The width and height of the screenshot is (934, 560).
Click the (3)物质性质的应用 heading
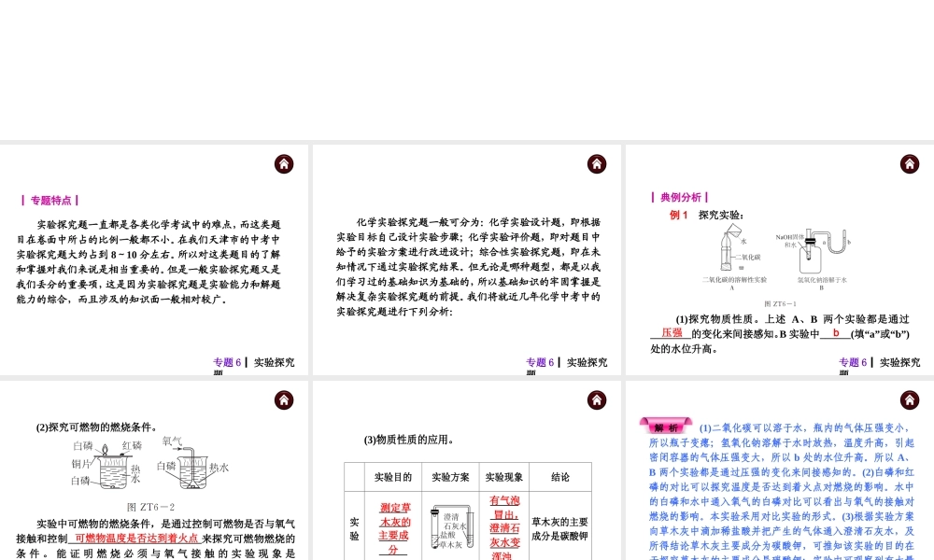(x=409, y=440)
